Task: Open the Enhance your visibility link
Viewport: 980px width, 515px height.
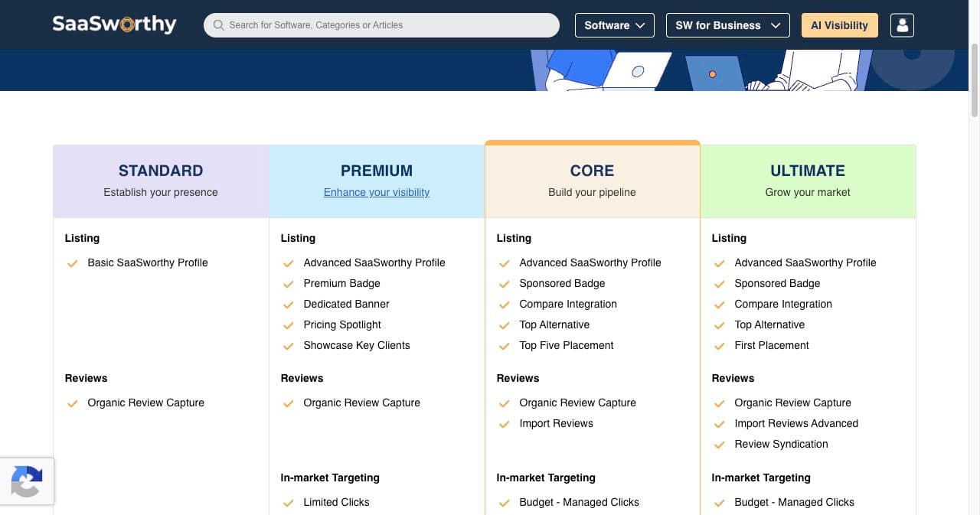Action: (377, 192)
